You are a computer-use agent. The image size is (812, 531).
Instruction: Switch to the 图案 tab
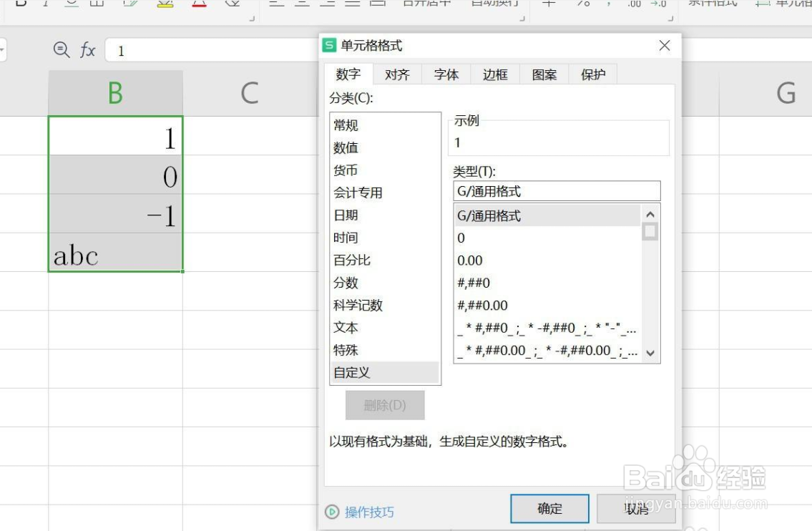coord(544,74)
